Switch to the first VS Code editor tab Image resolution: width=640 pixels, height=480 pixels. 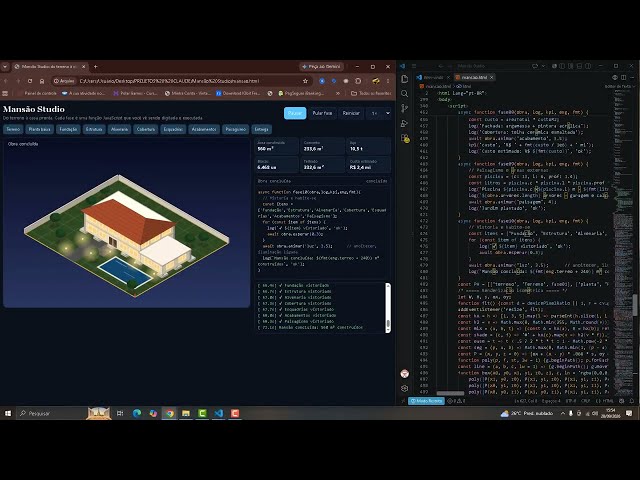[x=433, y=77]
